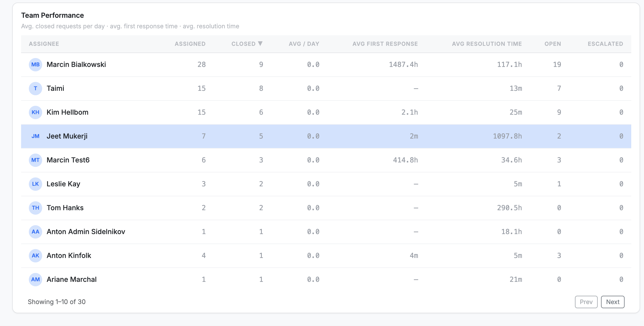
Task: Sort by Avg First Response header
Action: coord(385,44)
